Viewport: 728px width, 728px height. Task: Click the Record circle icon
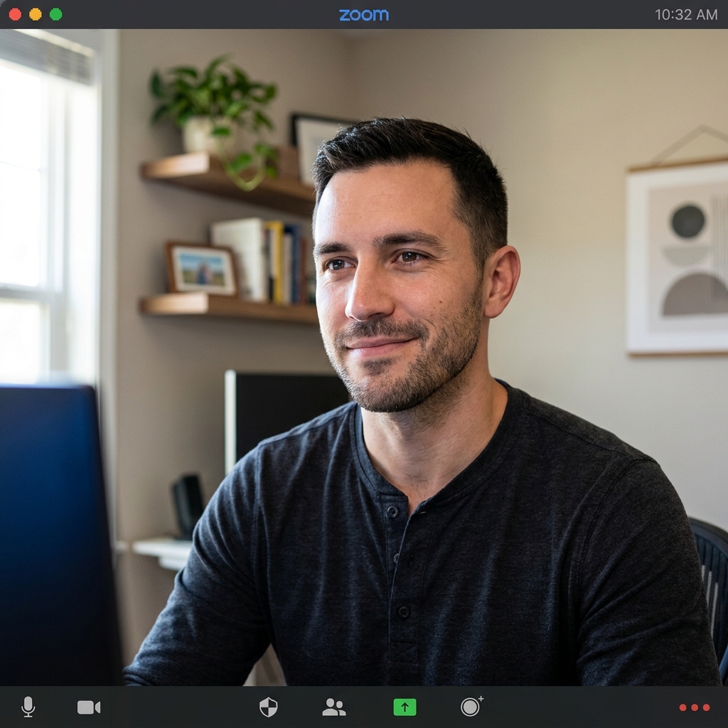coord(470,707)
